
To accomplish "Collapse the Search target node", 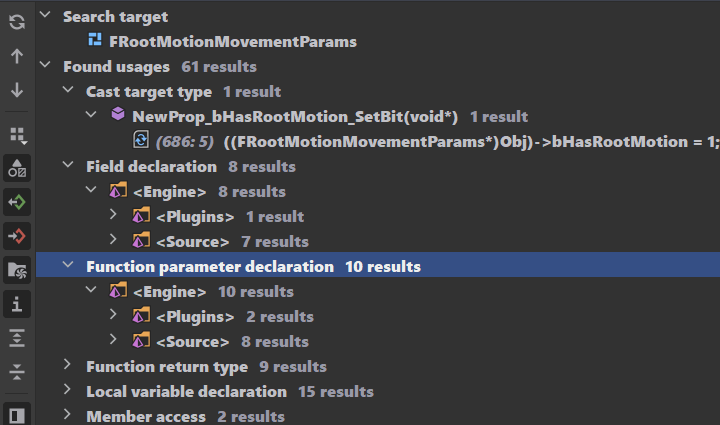I will pyautogui.click(x=44, y=17).
